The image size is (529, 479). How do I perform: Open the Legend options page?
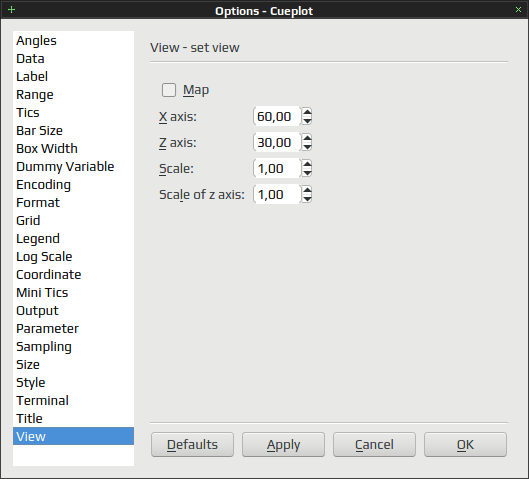coord(73,238)
